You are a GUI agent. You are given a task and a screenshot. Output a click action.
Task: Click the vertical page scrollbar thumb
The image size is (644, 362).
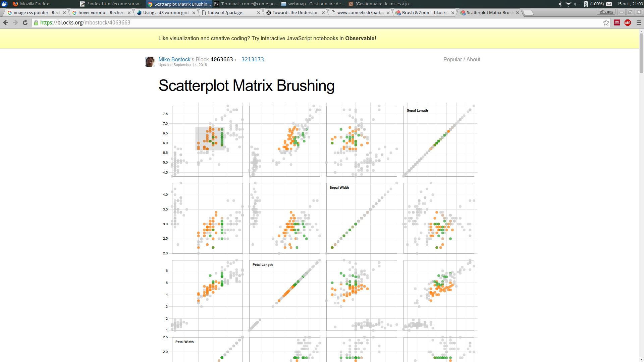click(641, 54)
